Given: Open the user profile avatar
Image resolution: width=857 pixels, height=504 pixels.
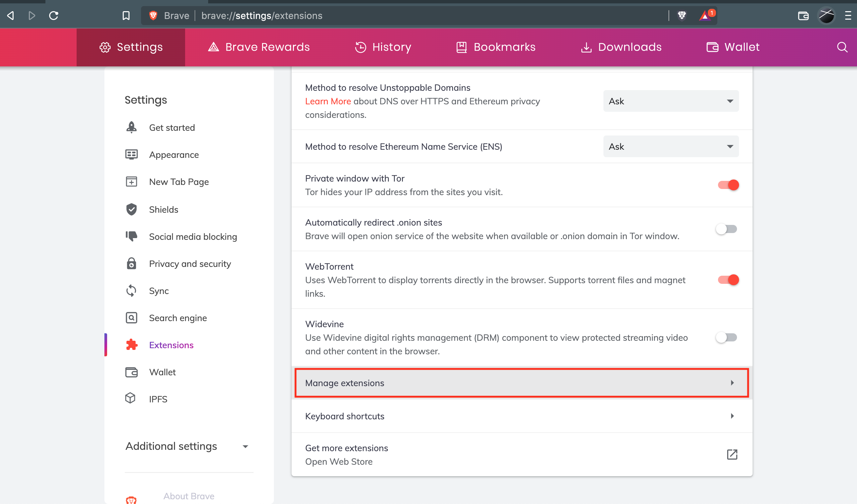Looking at the screenshot, I should (826, 16).
